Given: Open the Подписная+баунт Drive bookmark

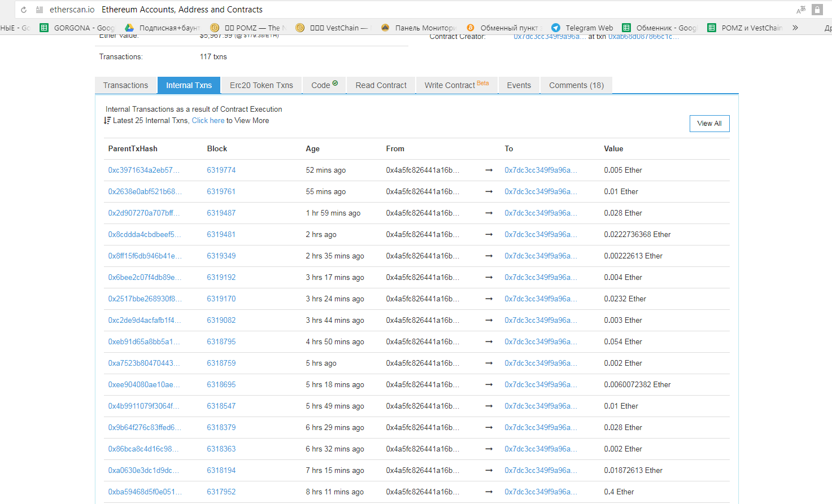Looking at the screenshot, I should tap(163, 28).
